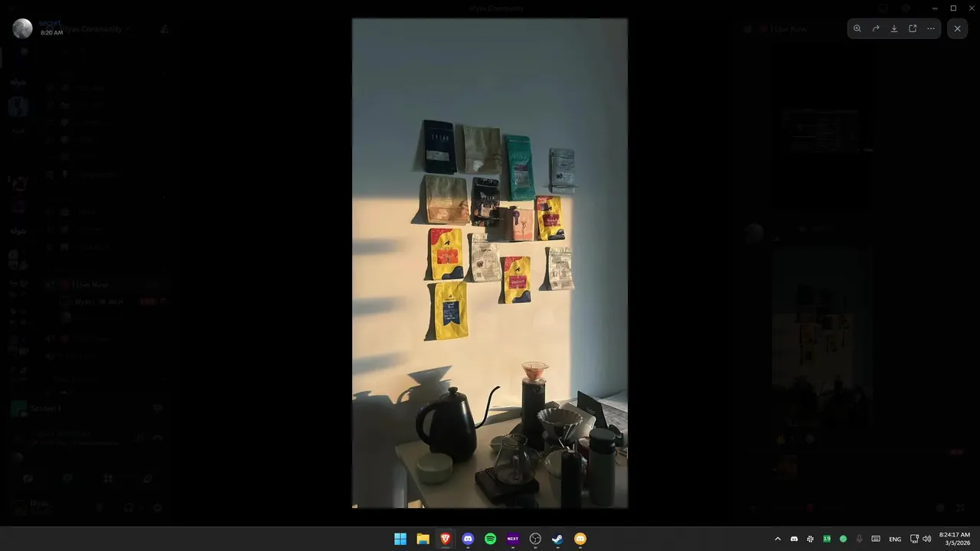Image resolution: width=980 pixels, height=551 pixels.
Task: Click the coffee bags photo preview
Action: coord(490,263)
